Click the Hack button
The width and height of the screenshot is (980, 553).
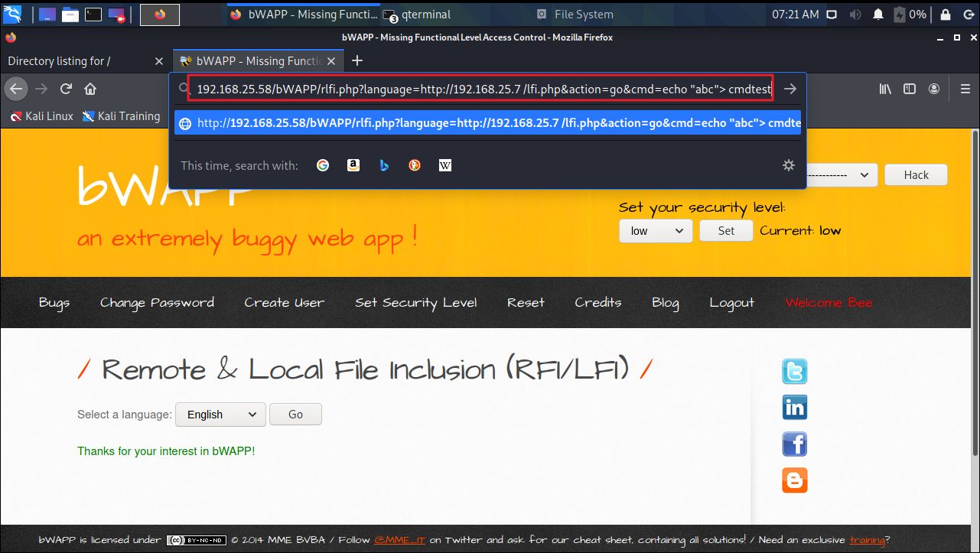click(916, 175)
